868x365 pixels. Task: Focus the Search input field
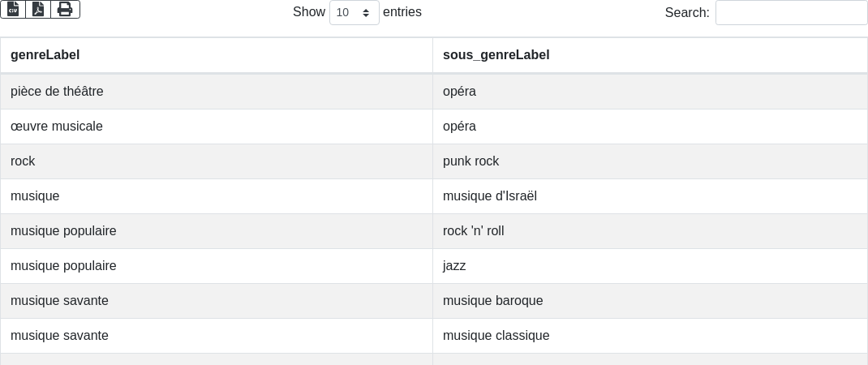click(792, 12)
